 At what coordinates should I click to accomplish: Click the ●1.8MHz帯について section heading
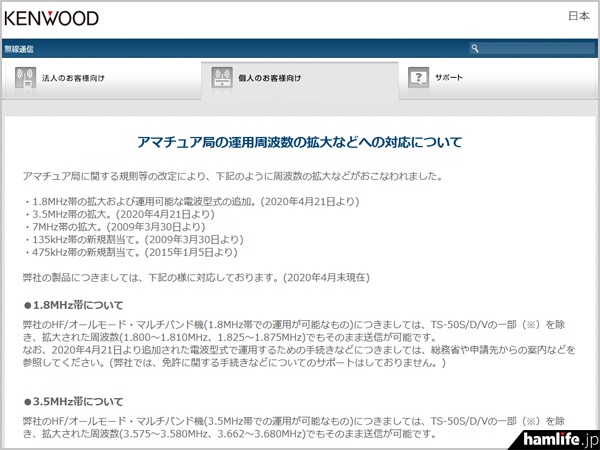click(75, 303)
